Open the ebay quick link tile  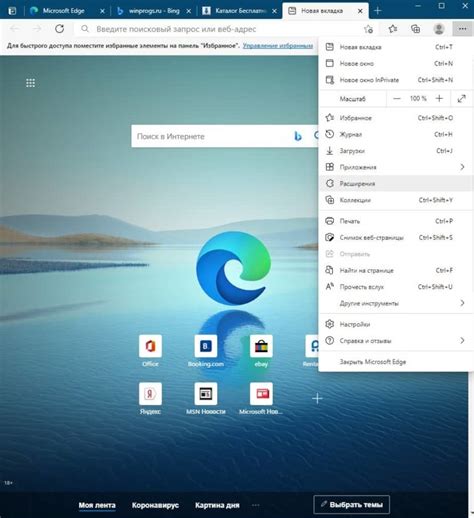click(x=261, y=346)
